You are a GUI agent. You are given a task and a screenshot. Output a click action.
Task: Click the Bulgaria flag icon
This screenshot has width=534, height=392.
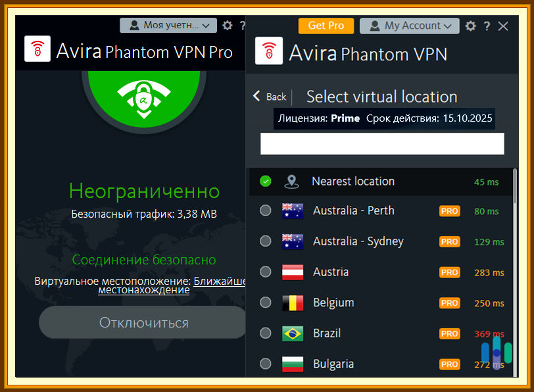tap(293, 364)
